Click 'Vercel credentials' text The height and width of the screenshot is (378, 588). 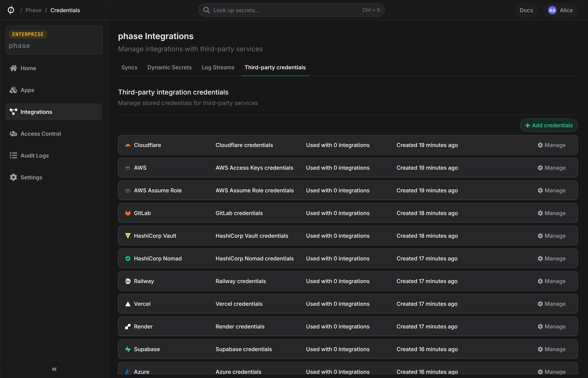(239, 304)
